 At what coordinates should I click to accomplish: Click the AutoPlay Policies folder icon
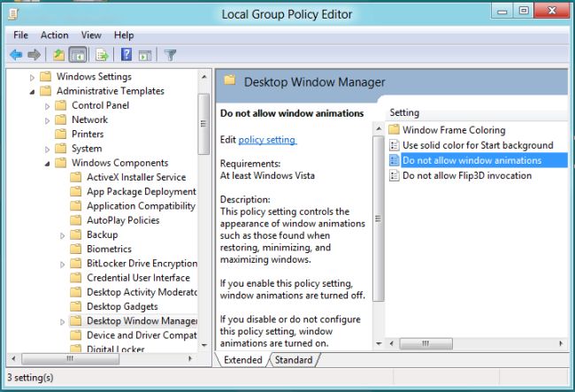coord(75,220)
